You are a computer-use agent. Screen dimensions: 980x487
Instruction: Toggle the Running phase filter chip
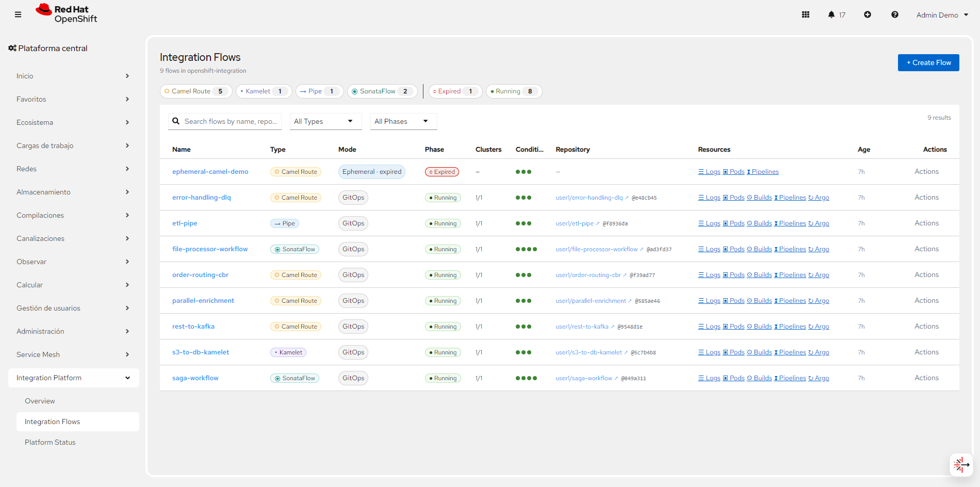click(x=514, y=91)
